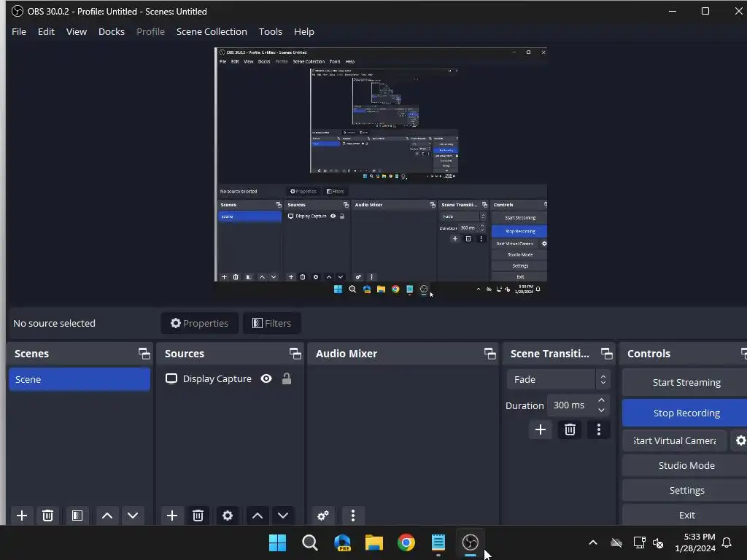
Task: Add a new source with plus icon
Action: click(x=172, y=516)
